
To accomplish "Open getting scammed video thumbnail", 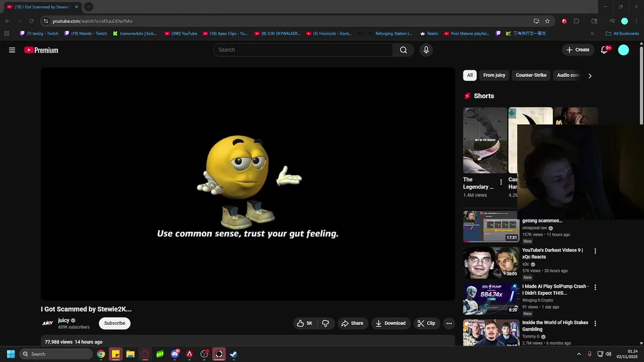I will 491,227.
